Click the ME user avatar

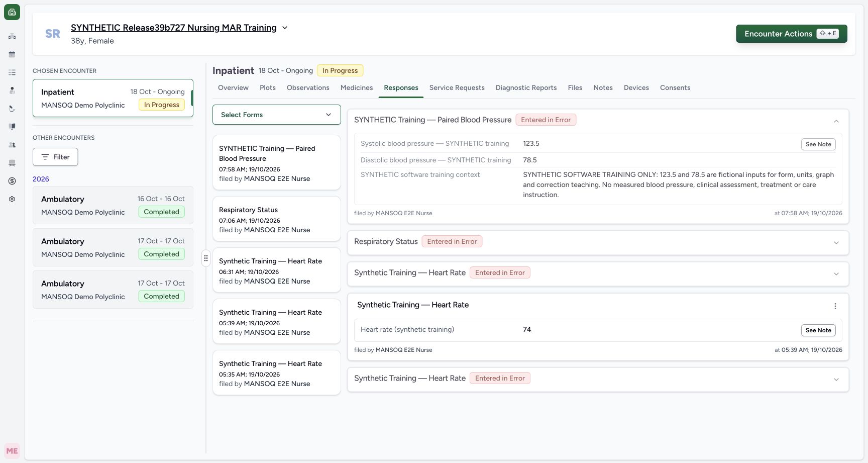[x=12, y=451]
